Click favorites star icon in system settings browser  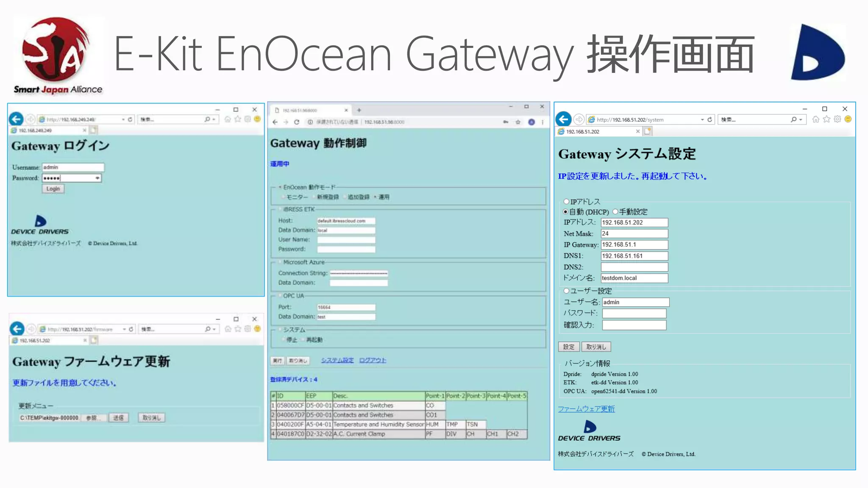[826, 119]
